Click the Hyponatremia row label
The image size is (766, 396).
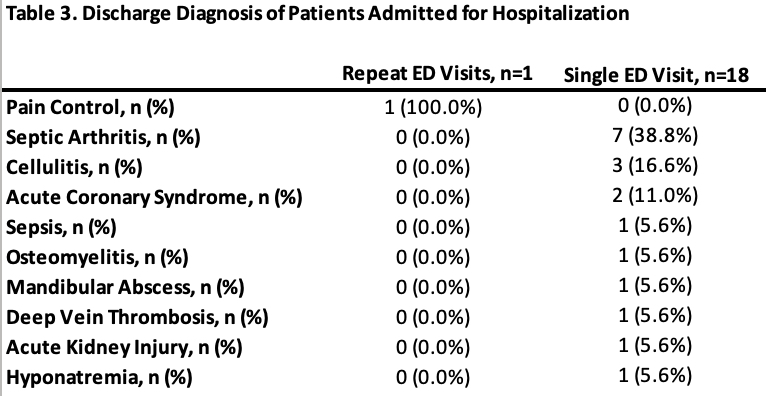[99, 377]
